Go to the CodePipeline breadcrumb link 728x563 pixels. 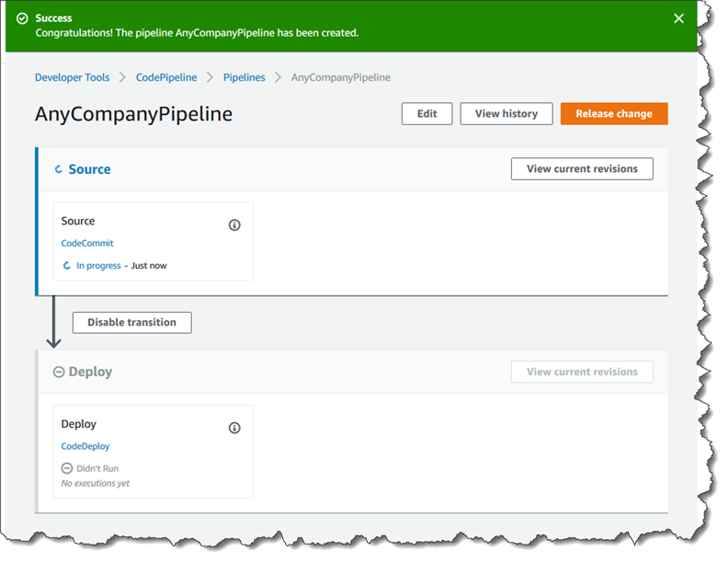pos(166,78)
